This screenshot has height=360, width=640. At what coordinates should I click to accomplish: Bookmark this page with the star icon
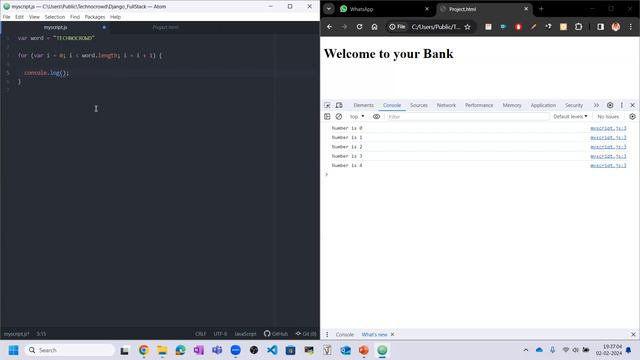tap(468, 27)
